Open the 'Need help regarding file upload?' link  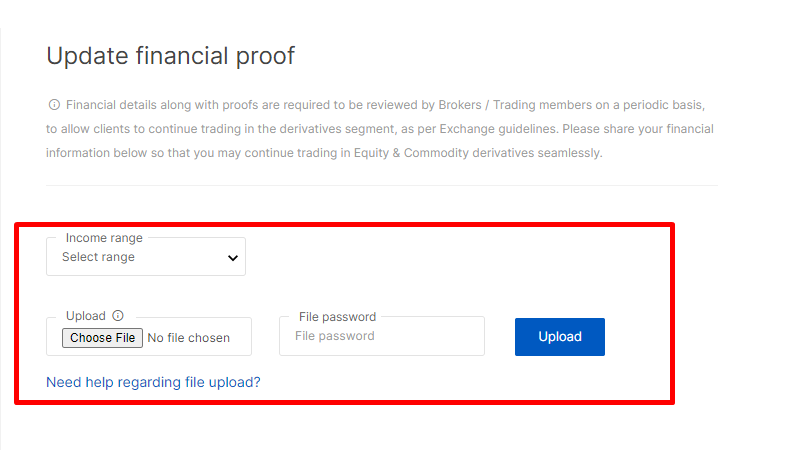coord(153,382)
